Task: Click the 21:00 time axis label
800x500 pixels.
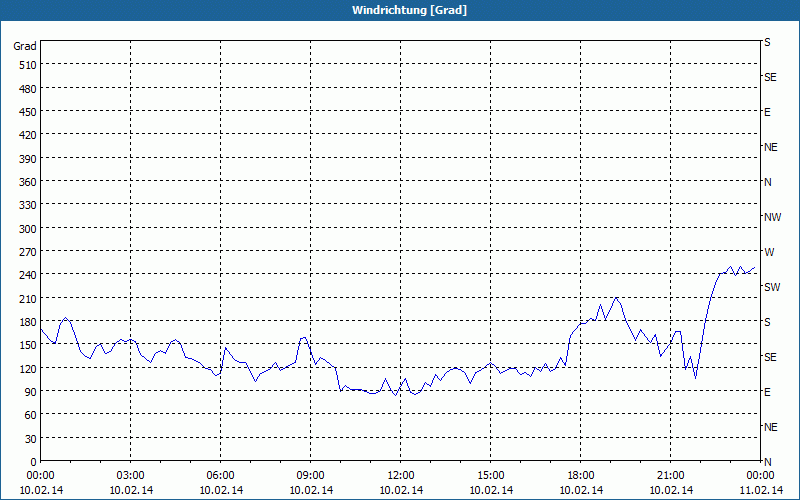Action: pos(671,475)
